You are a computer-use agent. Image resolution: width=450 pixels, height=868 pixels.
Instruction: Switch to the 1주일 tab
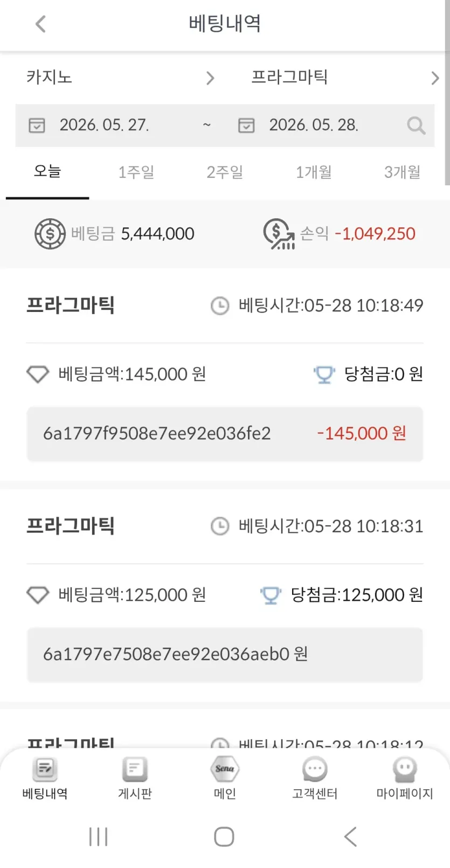(x=136, y=172)
